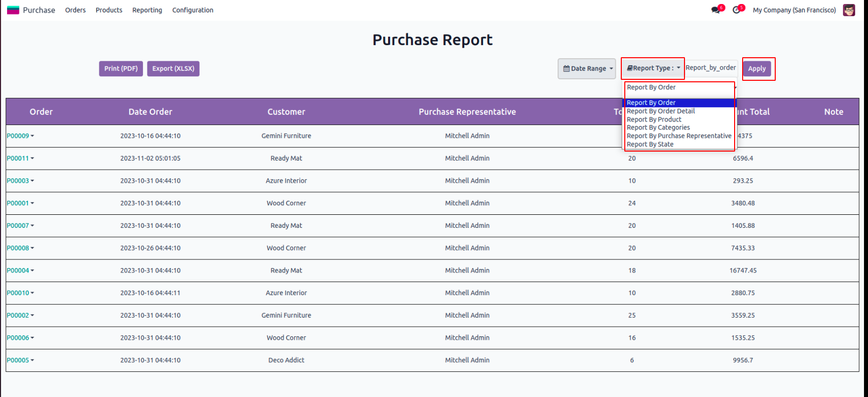The image size is (868, 397).
Task: Choose Report By Product option
Action: coord(654,119)
